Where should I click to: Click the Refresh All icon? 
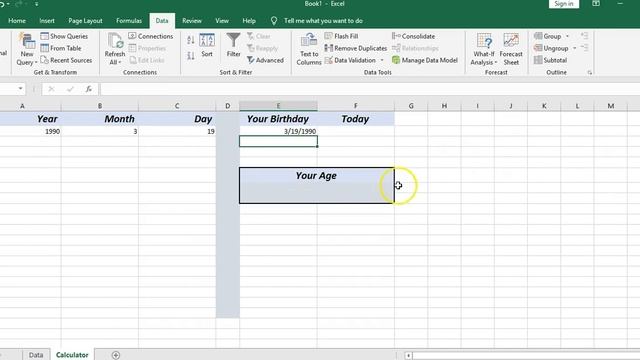point(115,49)
